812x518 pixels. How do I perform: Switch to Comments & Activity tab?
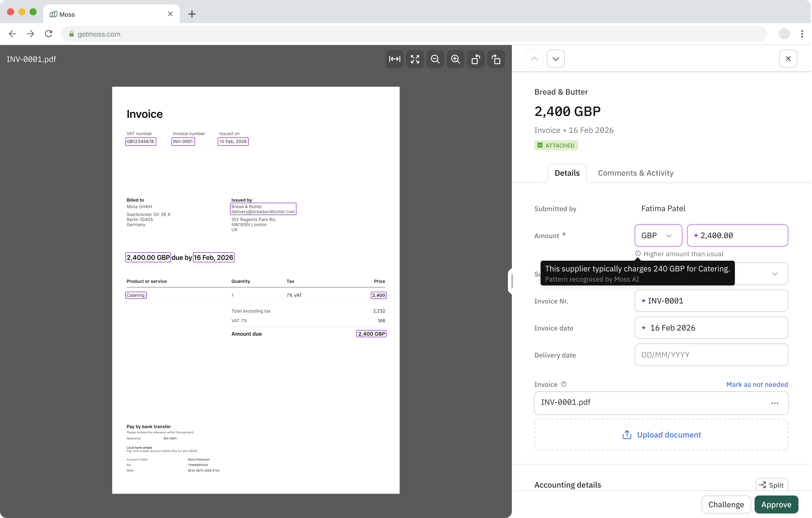(x=635, y=173)
